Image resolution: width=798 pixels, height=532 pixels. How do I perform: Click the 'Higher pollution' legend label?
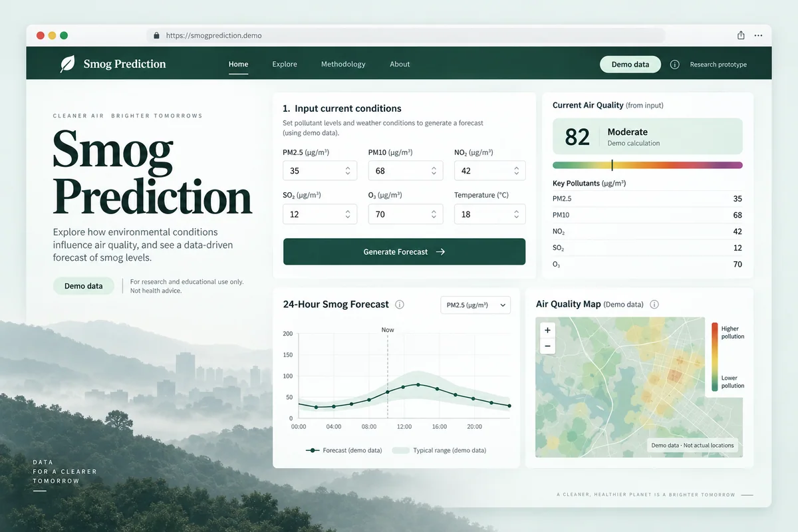732,332
